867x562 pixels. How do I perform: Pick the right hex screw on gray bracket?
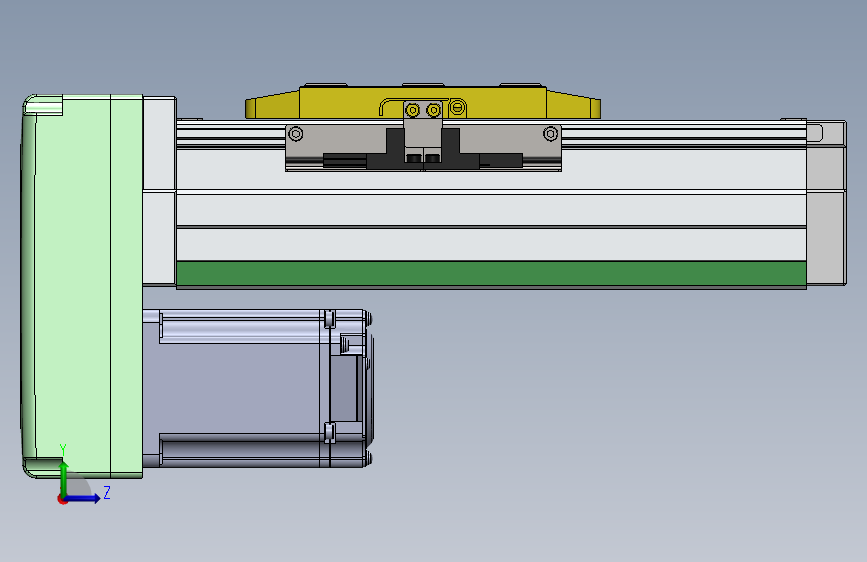coord(550,134)
